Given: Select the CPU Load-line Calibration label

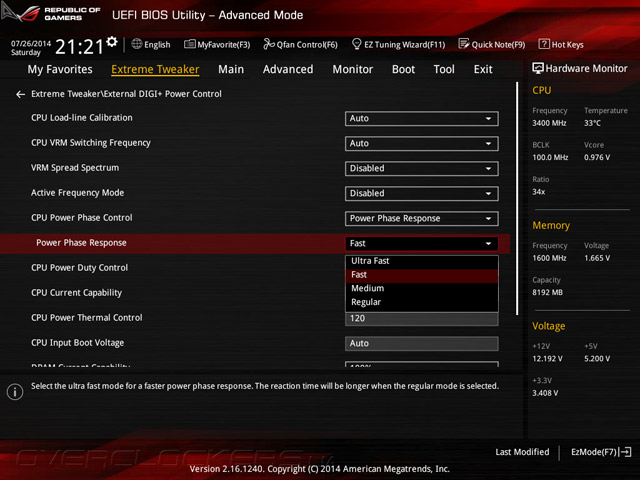Looking at the screenshot, I should click(82, 118).
